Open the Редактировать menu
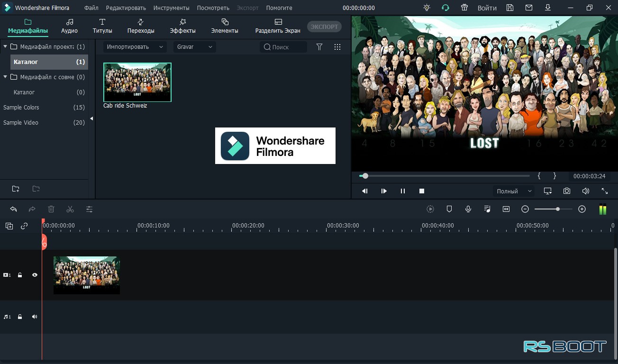The height and width of the screenshot is (364, 618). tap(126, 8)
